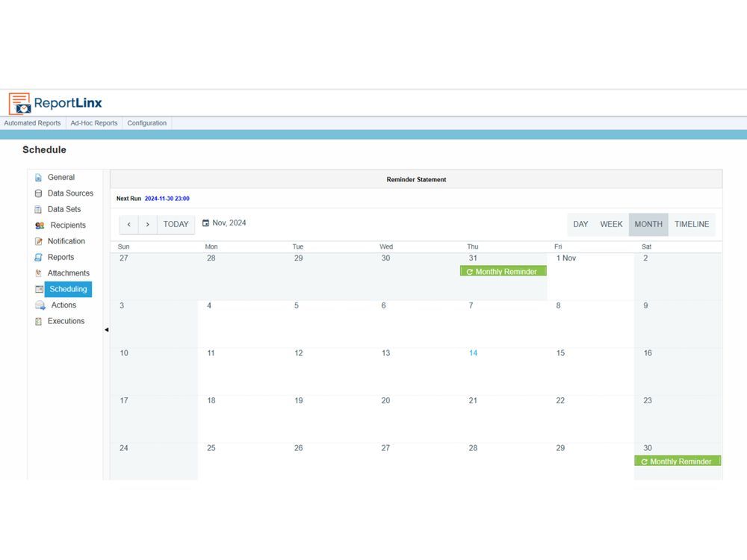Click the Executions icon in sidebar
Screen dimensions: 747x560
pos(39,322)
